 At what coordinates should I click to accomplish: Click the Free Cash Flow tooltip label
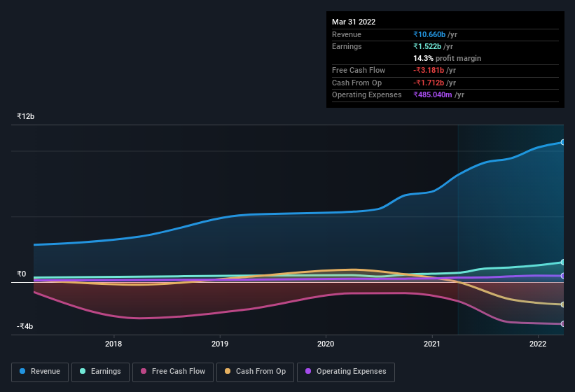[359, 70]
